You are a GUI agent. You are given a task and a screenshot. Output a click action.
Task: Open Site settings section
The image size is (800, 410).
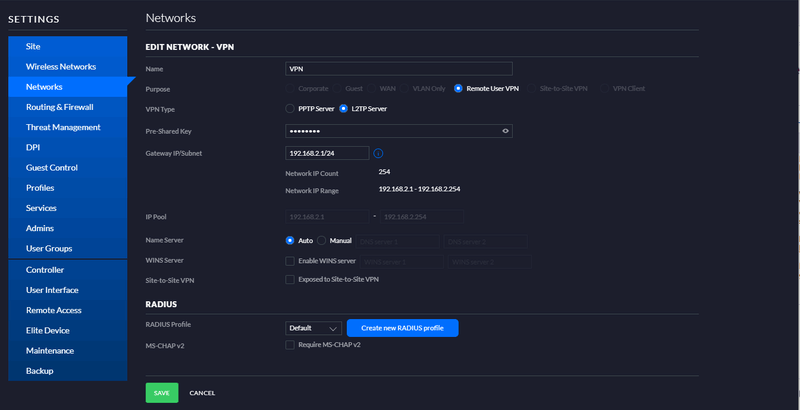[67, 46]
